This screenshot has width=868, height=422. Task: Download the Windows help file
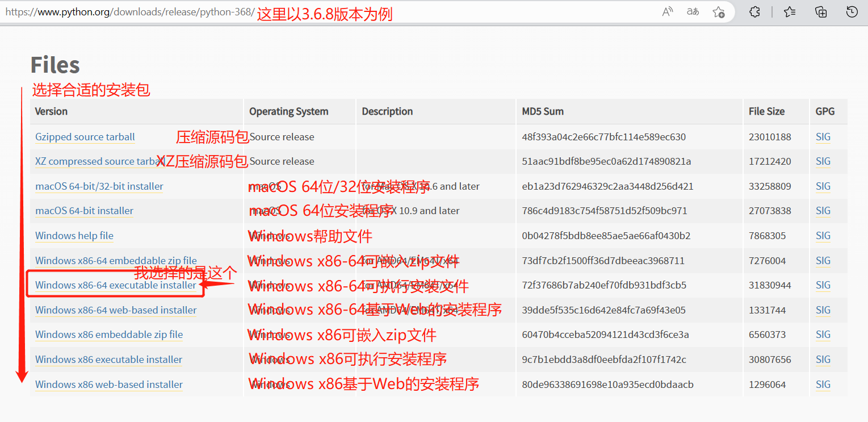74,236
